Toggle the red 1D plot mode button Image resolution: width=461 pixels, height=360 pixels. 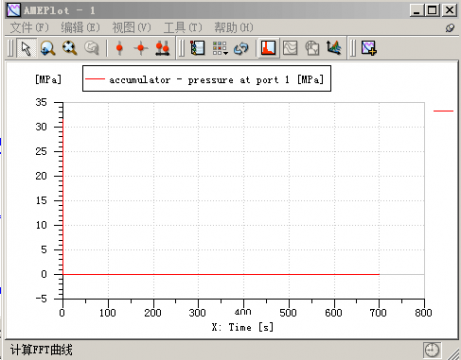268,48
